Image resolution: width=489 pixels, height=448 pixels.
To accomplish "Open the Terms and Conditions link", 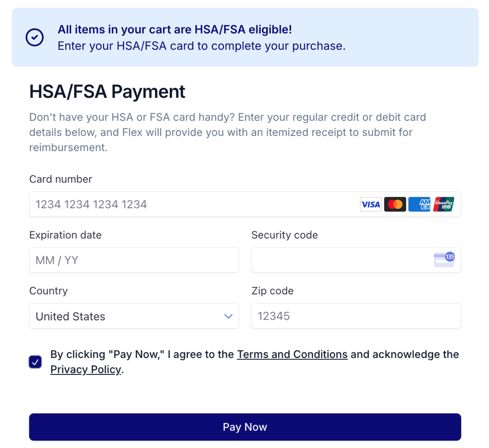I will click(292, 355).
